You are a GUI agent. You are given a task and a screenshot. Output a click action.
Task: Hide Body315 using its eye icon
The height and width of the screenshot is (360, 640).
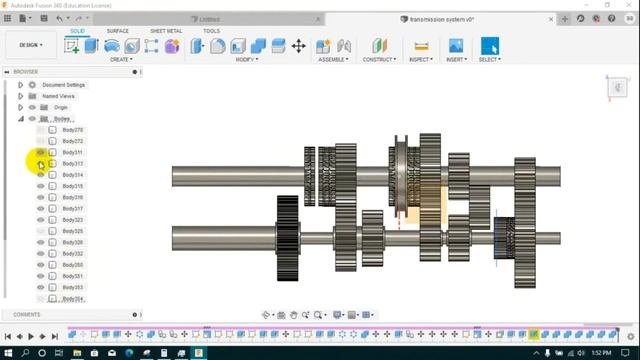pos(40,186)
